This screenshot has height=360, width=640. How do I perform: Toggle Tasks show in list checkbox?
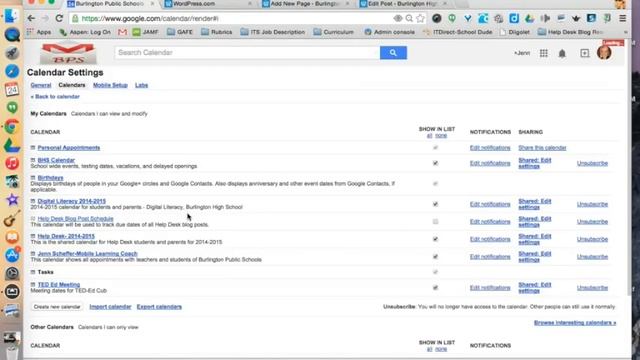coord(436,272)
